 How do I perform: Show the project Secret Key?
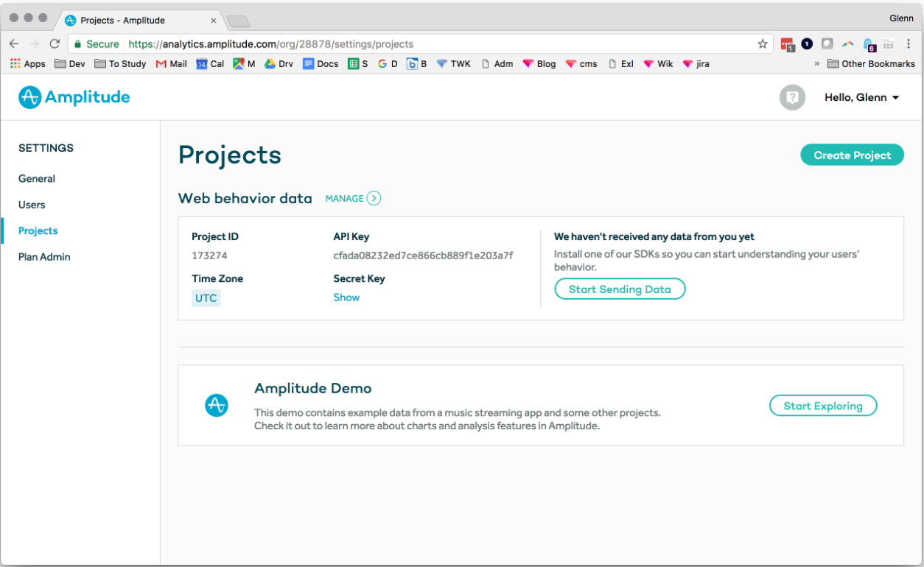[346, 297]
